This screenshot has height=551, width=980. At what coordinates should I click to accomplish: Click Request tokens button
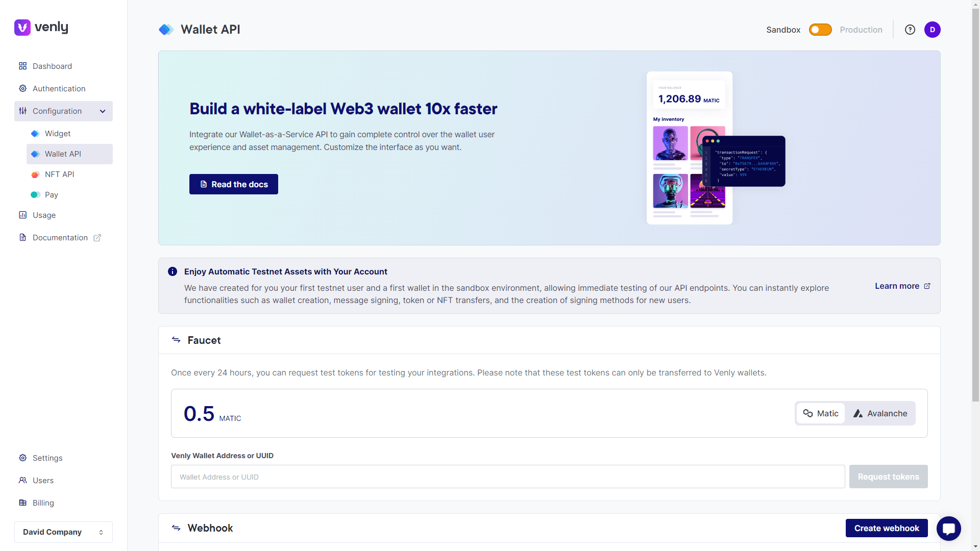point(889,477)
